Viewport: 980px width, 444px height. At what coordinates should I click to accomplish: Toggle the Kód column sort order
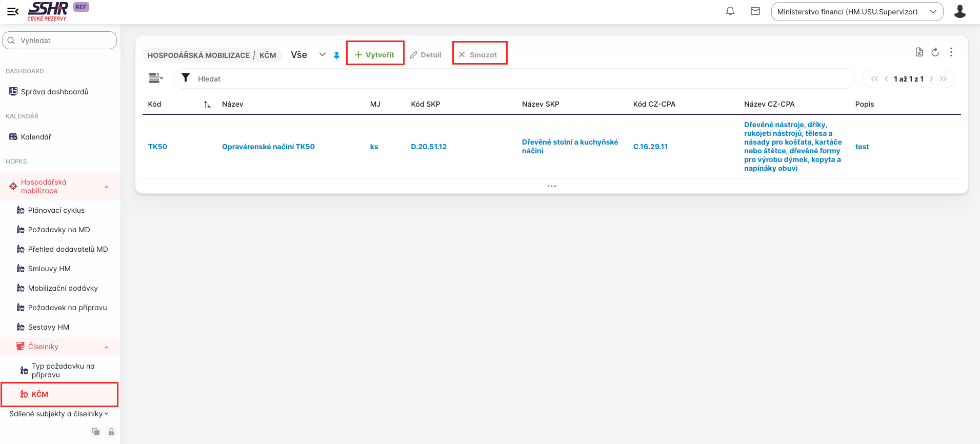[x=207, y=105]
